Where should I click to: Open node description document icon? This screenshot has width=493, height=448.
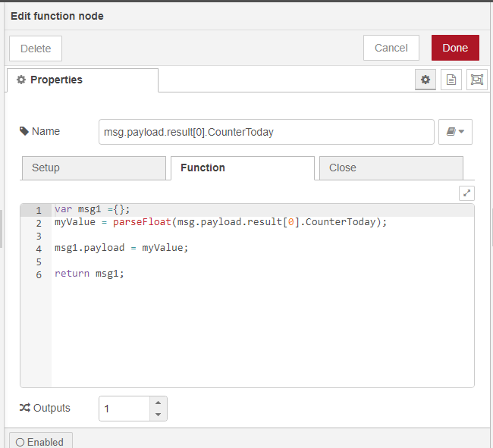click(x=451, y=80)
